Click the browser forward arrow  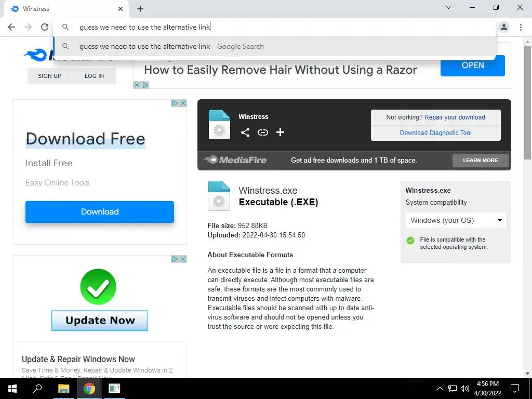pos(28,27)
